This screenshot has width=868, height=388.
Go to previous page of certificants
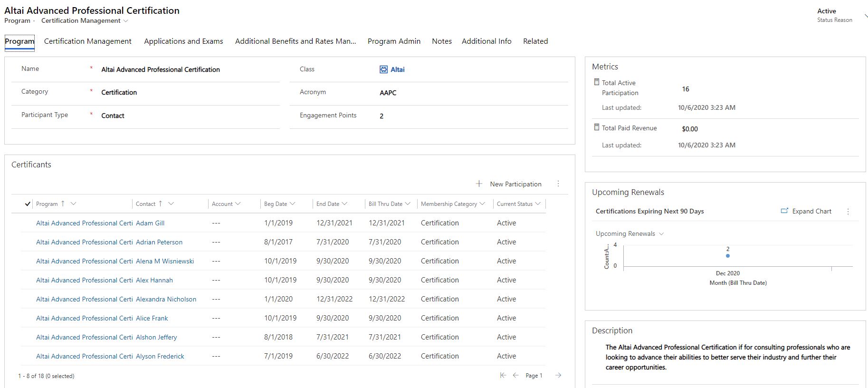pyautogui.click(x=515, y=376)
